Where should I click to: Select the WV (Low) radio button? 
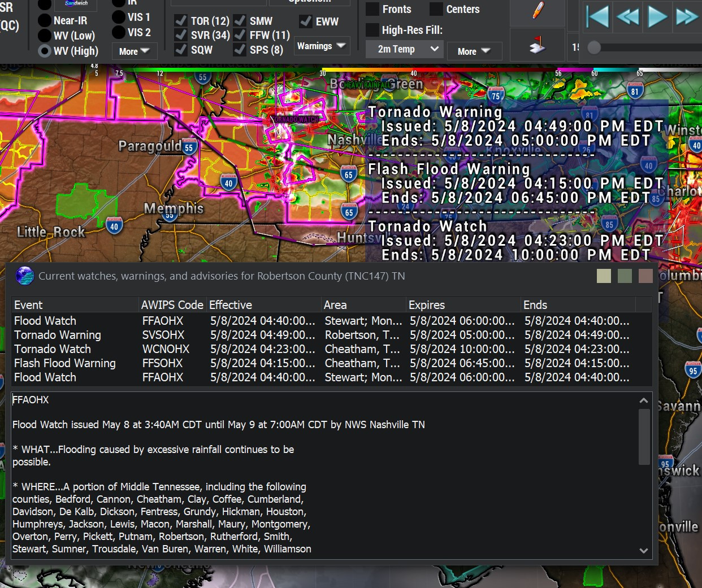pos(45,36)
